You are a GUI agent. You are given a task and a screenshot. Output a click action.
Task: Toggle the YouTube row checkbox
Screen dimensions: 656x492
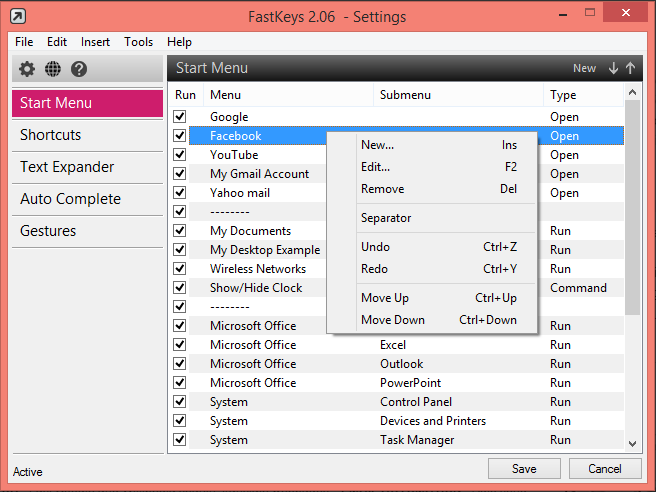[180, 155]
